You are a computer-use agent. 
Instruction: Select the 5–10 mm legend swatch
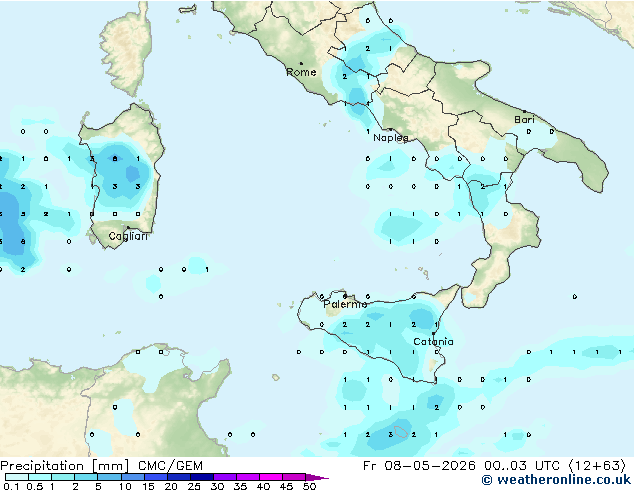point(109,477)
